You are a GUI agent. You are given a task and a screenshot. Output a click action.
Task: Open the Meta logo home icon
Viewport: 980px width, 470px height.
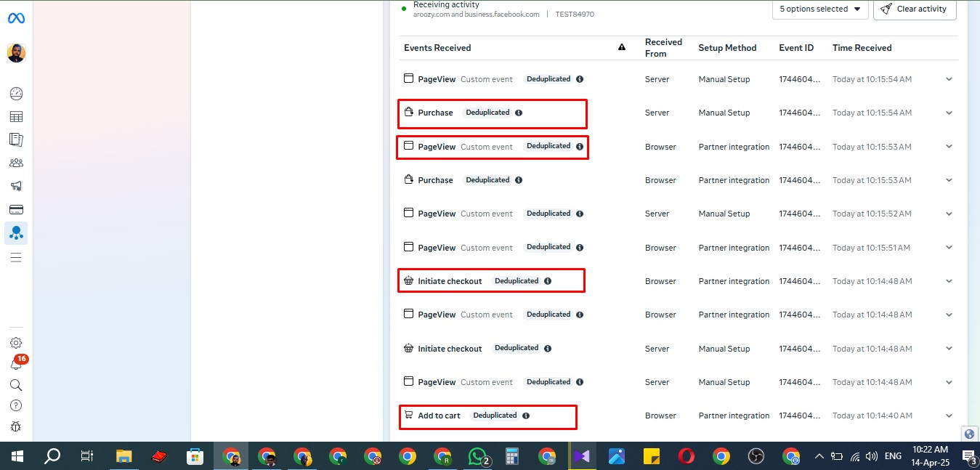point(16,18)
